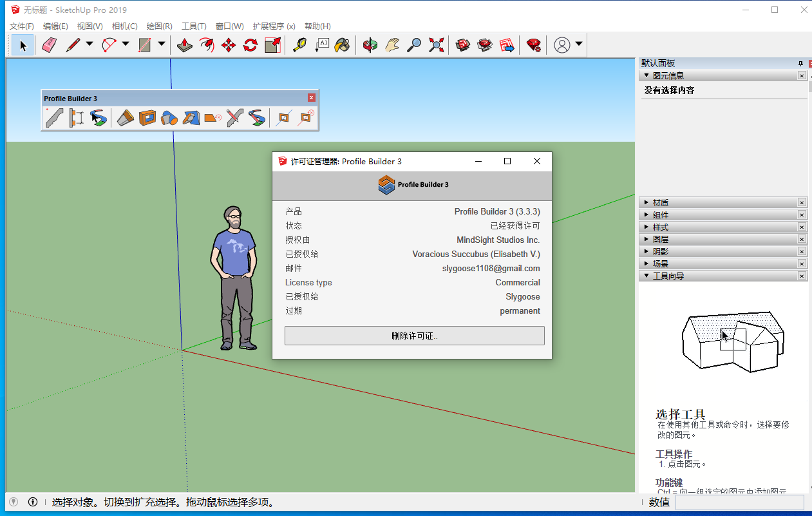
Task: Toggle the 默认面板 auto-hide pin
Action: click(x=801, y=63)
